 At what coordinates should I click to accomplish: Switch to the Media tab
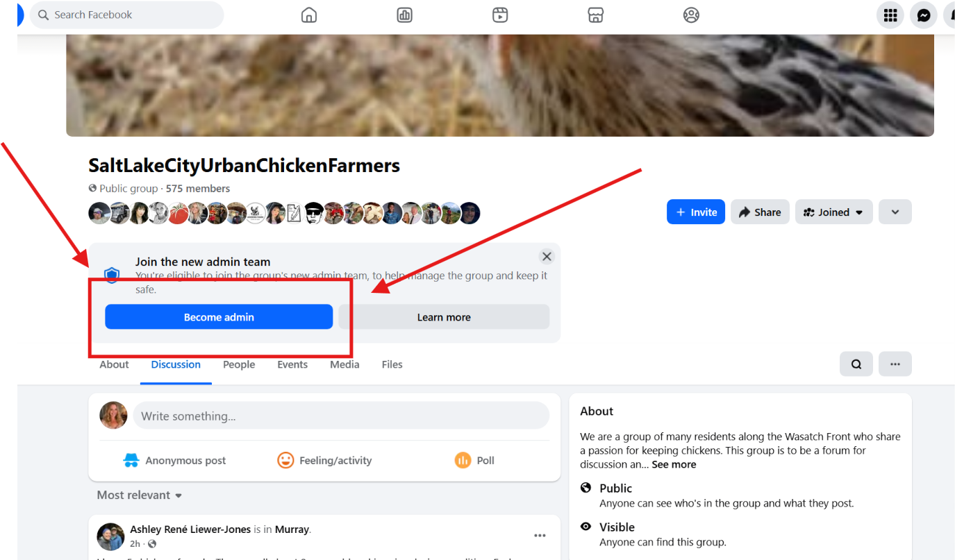(344, 364)
